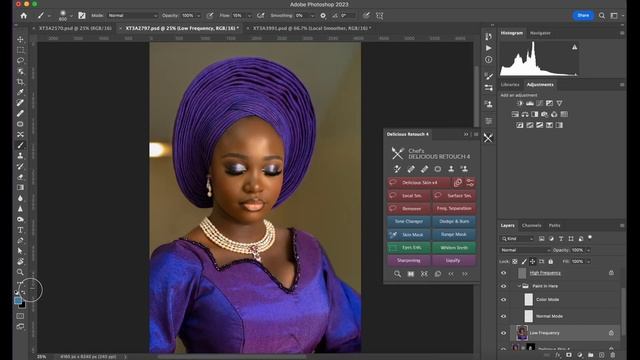Click the brush angle input field
Image resolution: width=640 pixels, height=360 pixels.
click(x=348, y=16)
